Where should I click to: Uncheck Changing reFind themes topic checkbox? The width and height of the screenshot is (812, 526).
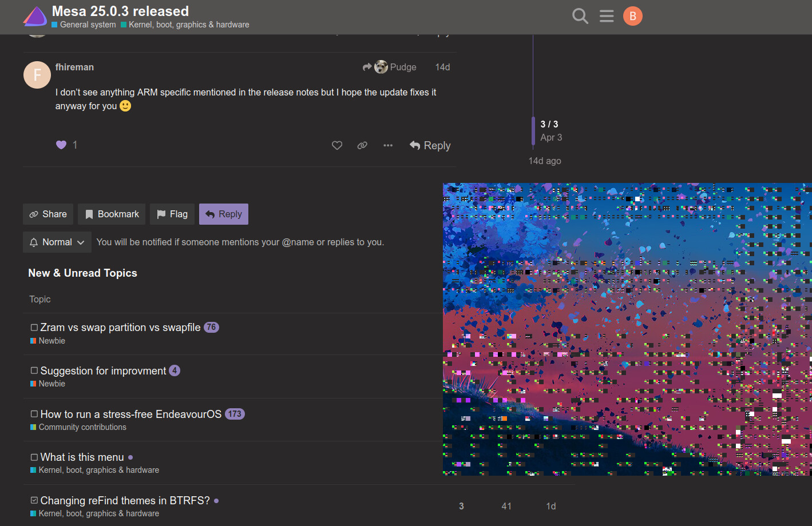[x=34, y=500]
